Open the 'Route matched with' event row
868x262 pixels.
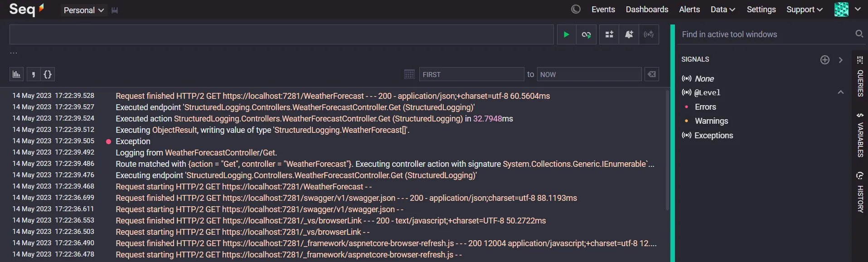click(x=385, y=164)
